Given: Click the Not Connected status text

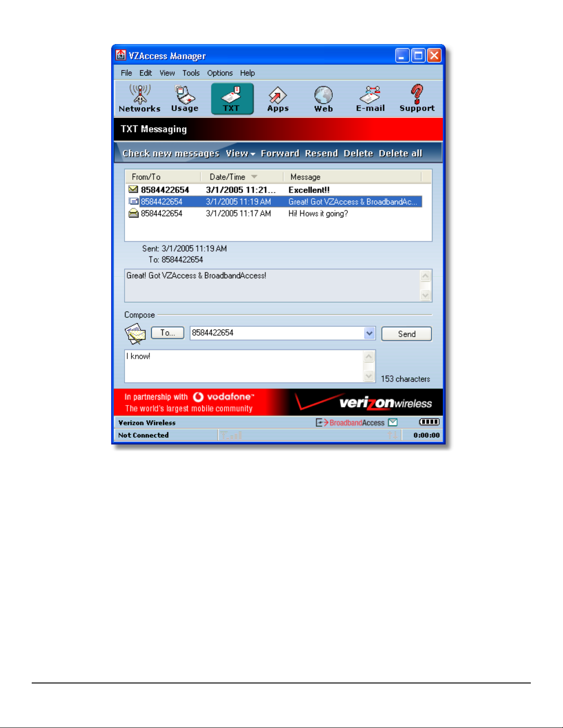Looking at the screenshot, I should tap(143, 435).
